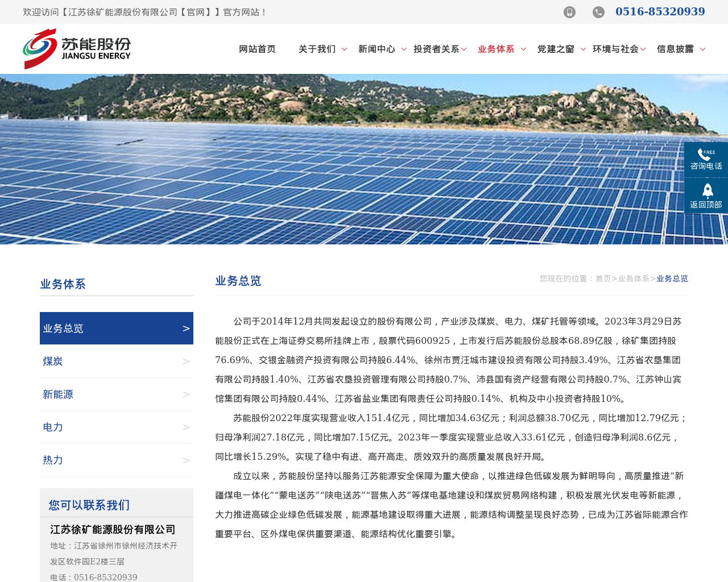Open the 党建之窗 menu item
Image resolution: width=728 pixels, height=582 pixels.
[x=556, y=49]
